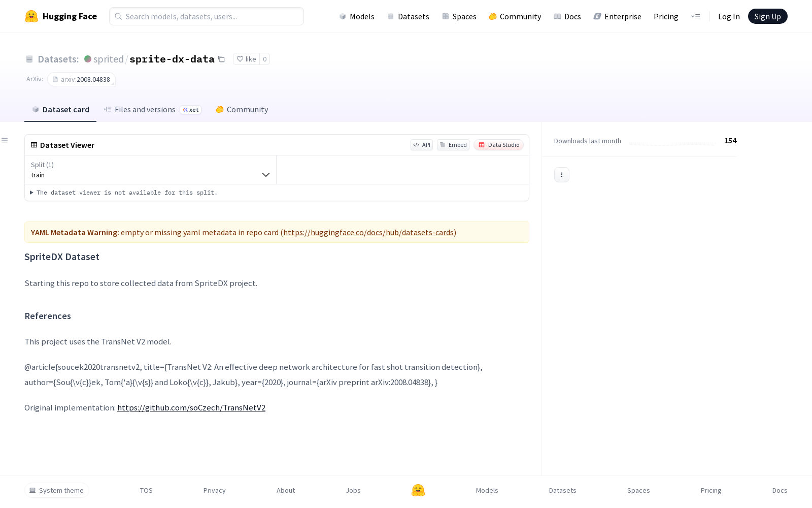Switch to the Dataset card tab
This screenshot has height=508, width=812.
tap(60, 110)
